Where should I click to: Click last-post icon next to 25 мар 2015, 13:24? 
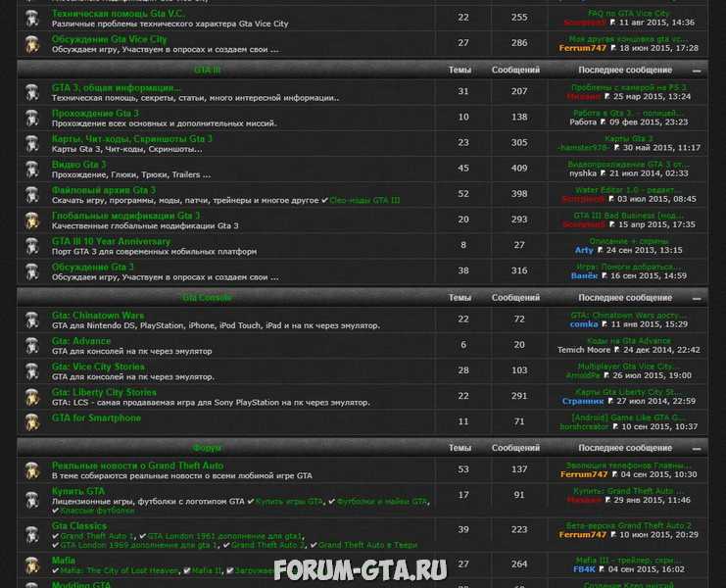coord(607,97)
